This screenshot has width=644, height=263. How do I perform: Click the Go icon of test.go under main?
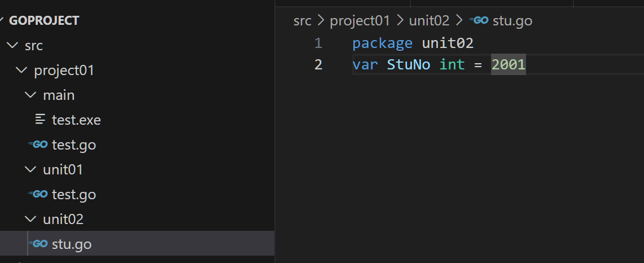pyautogui.click(x=38, y=145)
